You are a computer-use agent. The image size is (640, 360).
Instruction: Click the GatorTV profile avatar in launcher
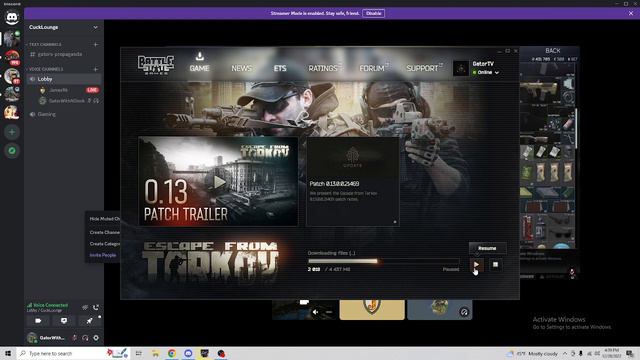pyautogui.click(x=461, y=68)
